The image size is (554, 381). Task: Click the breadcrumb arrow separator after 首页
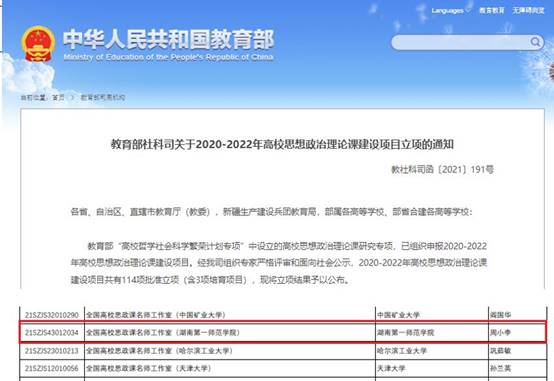pos(73,98)
